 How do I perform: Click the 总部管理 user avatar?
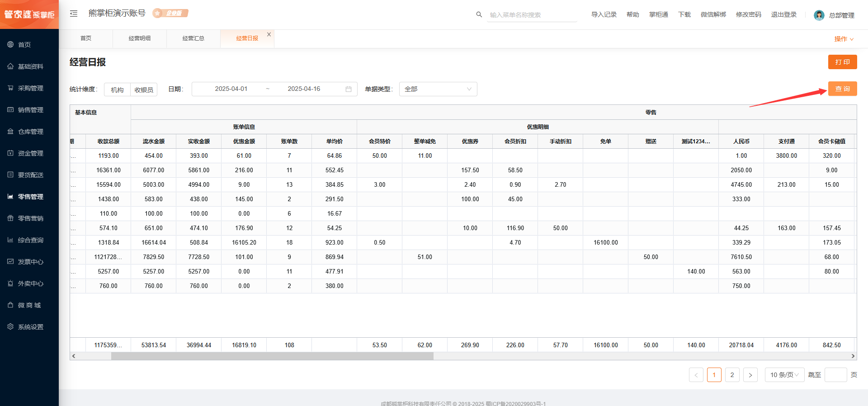pyautogui.click(x=819, y=15)
